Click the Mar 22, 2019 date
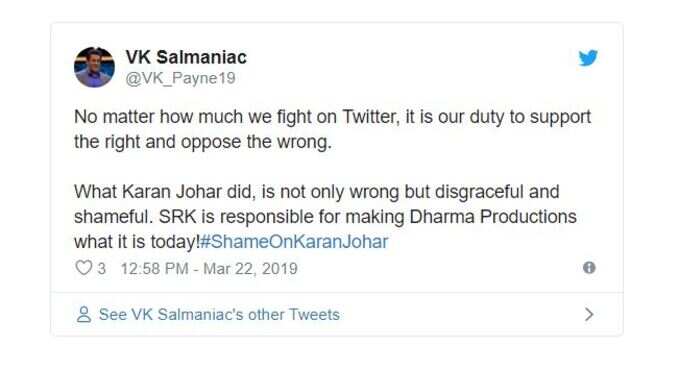The height and width of the screenshot is (371, 680). pyautogui.click(x=250, y=269)
